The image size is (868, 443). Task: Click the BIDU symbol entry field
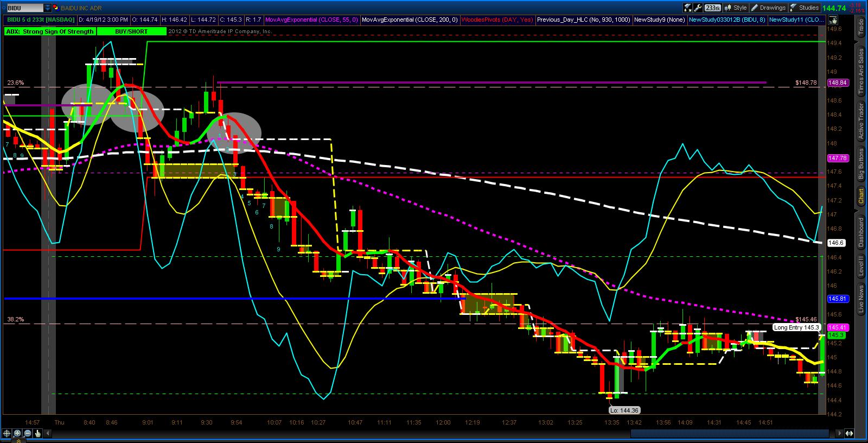24,8
